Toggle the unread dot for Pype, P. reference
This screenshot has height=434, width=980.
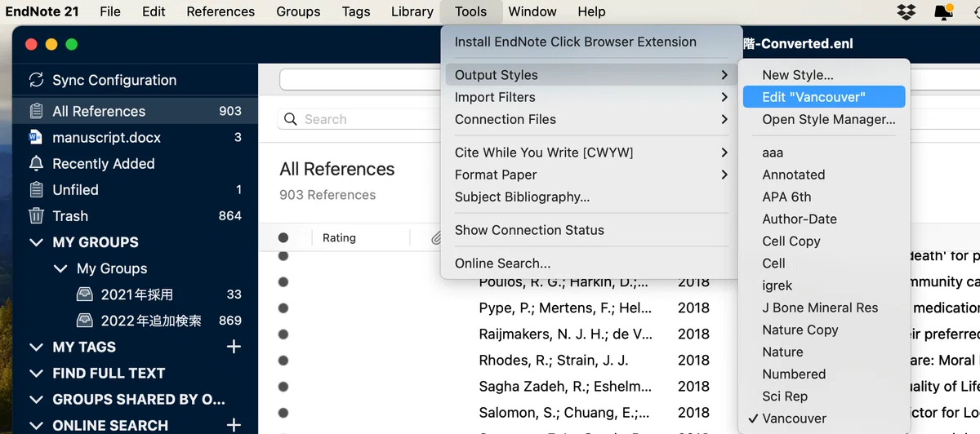pos(283,308)
